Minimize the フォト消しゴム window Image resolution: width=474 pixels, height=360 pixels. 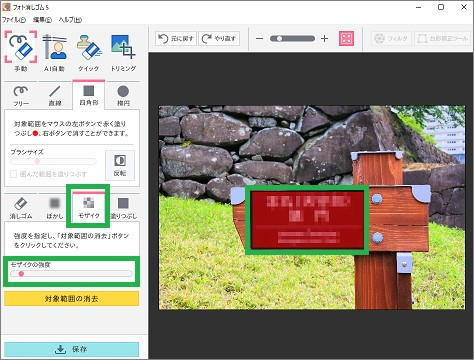[419, 7]
